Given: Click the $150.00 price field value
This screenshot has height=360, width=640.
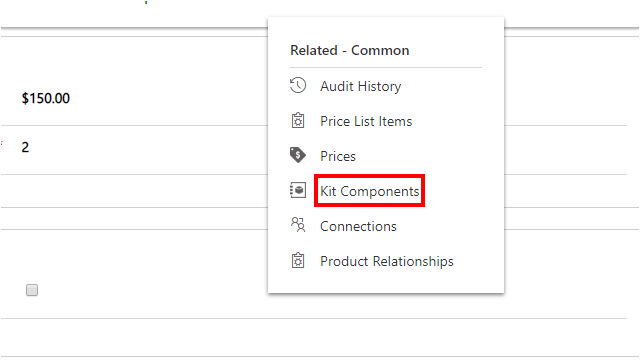Looking at the screenshot, I should pyautogui.click(x=46, y=98).
